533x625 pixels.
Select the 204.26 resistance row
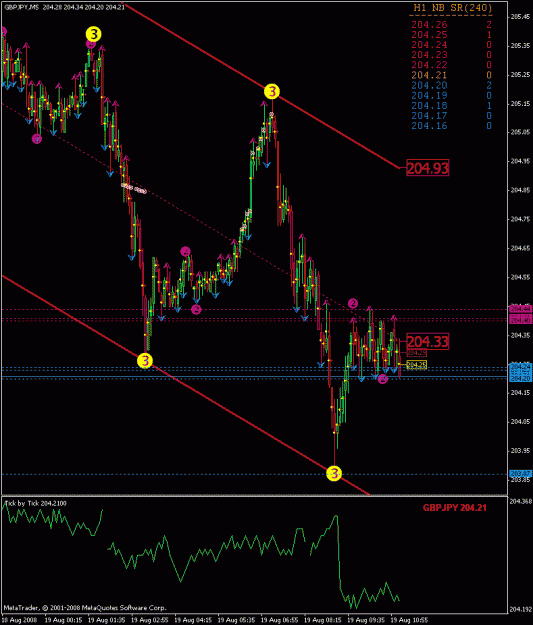pos(451,25)
